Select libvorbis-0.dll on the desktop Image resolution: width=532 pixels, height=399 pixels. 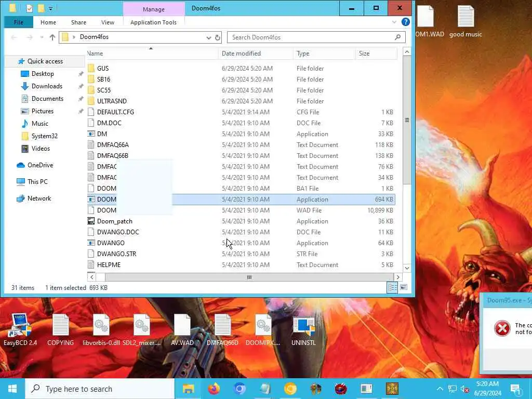pyautogui.click(x=101, y=329)
